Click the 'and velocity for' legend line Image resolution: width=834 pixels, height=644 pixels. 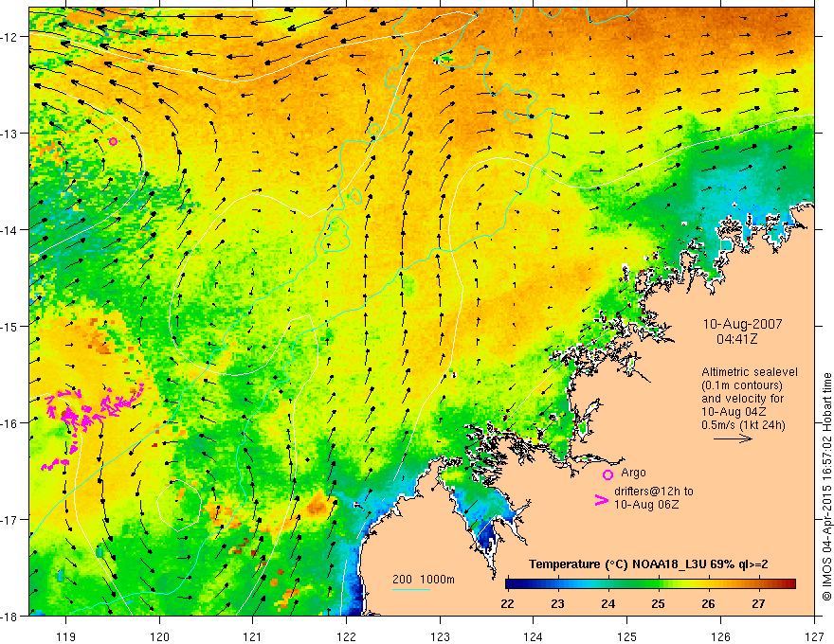coord(742,399)
